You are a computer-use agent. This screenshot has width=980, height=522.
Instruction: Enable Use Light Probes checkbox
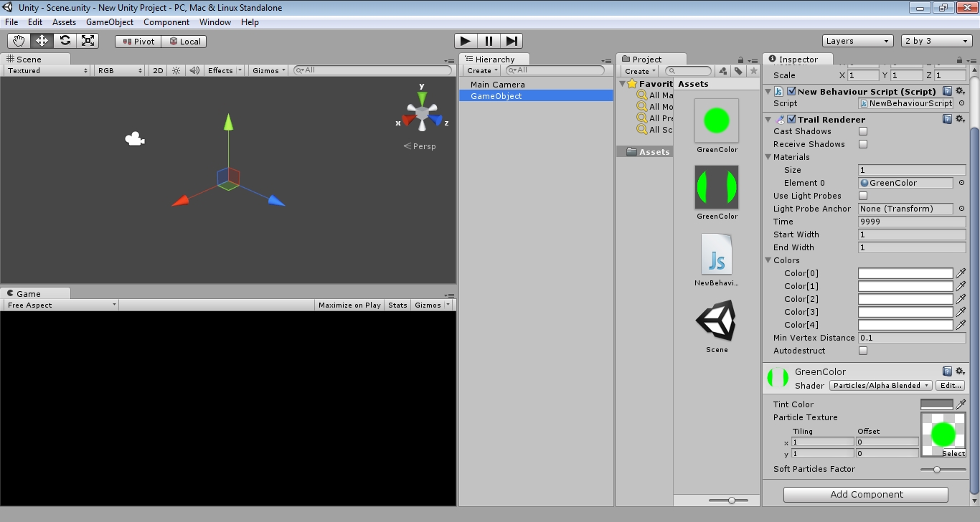(x=863, y=196)
